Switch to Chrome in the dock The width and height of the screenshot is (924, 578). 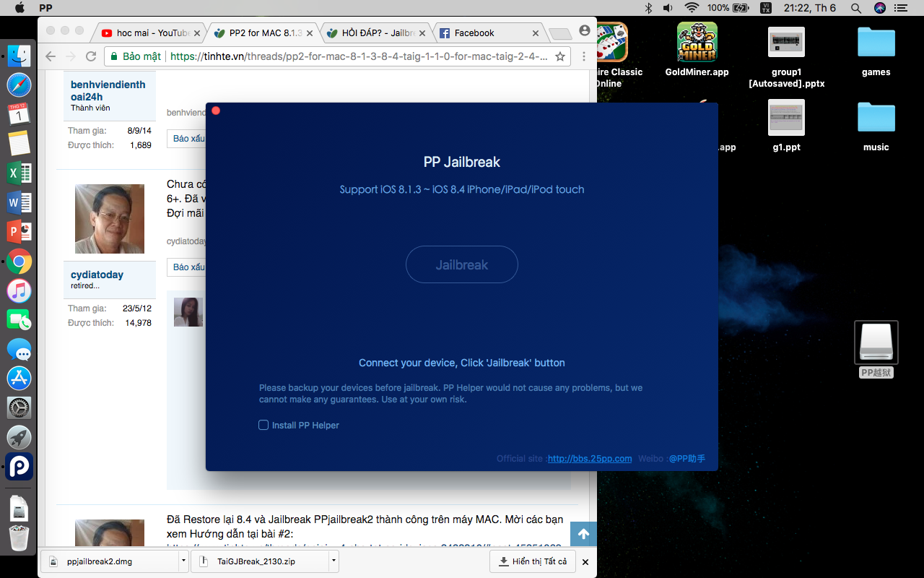pyautogui.click(x=19, y=262)
